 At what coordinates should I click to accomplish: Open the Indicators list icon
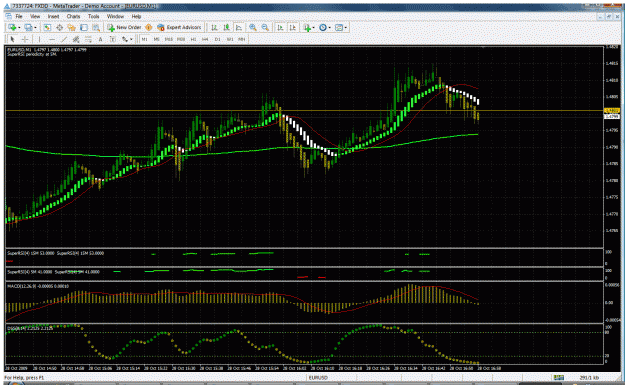pyautogui.click(x=307, y=28)
